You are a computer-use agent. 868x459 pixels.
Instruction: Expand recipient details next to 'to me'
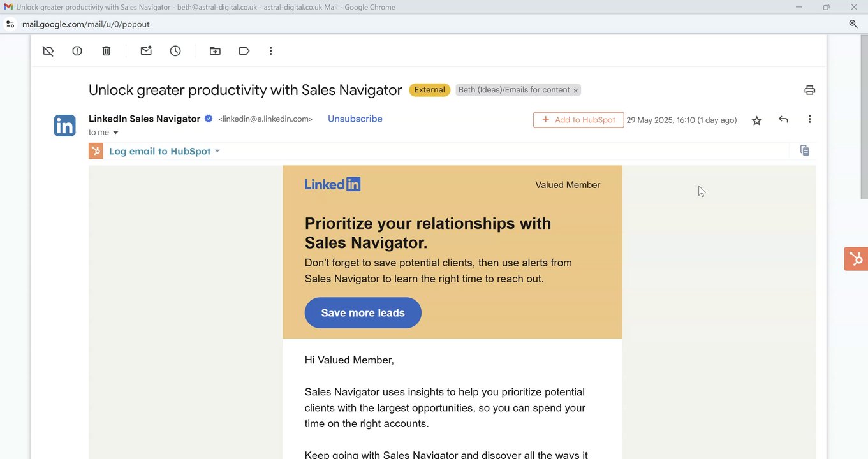(x=115, y=133)
